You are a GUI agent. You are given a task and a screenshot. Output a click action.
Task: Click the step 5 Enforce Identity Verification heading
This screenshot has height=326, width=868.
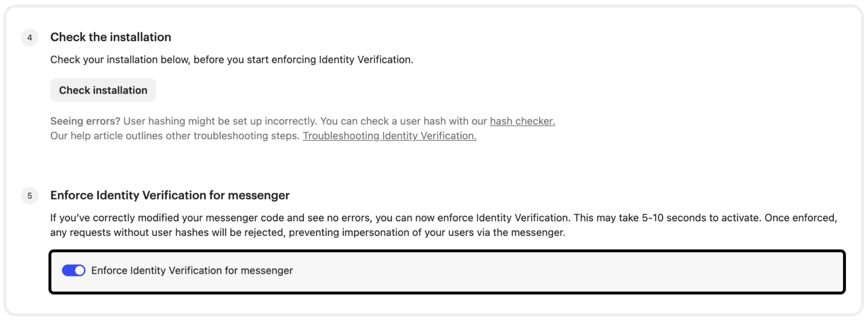coord(170,196)
